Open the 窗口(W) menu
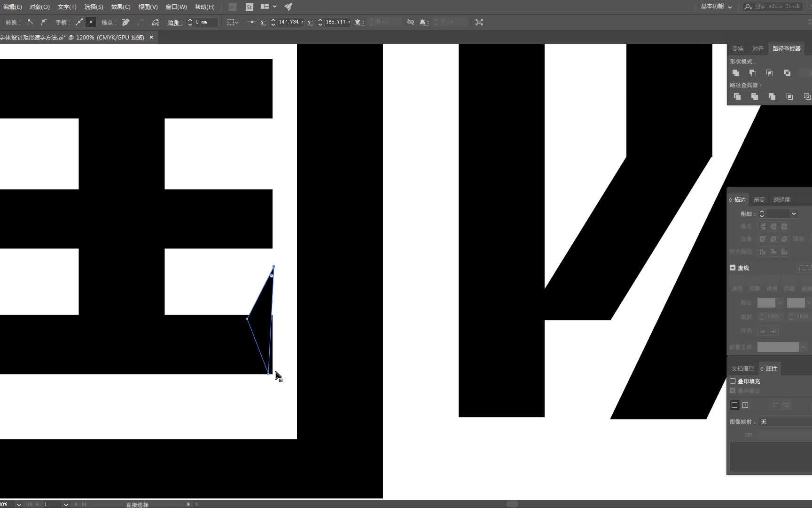 pos(176,7)
